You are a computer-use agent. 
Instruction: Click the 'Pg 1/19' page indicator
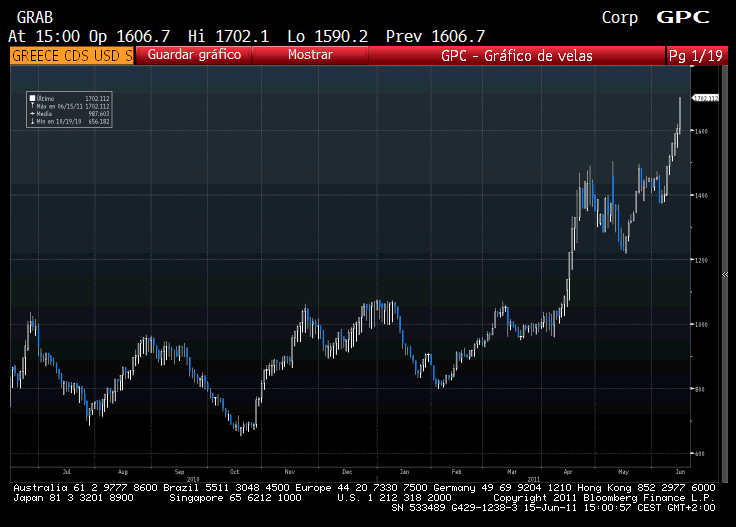696,56
